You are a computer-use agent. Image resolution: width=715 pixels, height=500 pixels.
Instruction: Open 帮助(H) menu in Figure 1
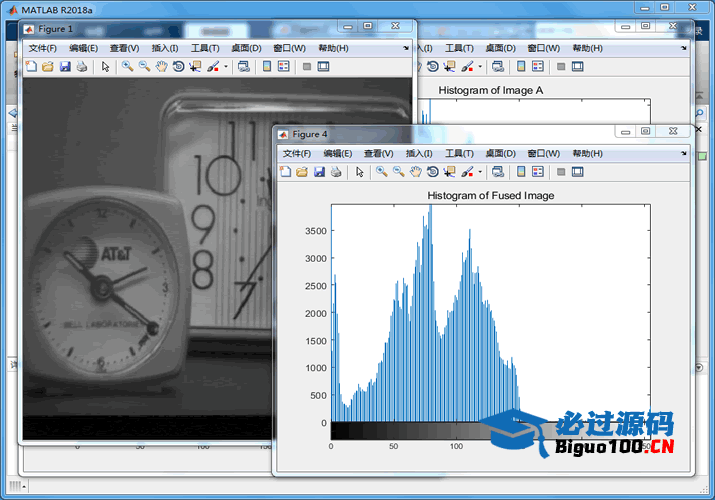click(x=333, y=48)
